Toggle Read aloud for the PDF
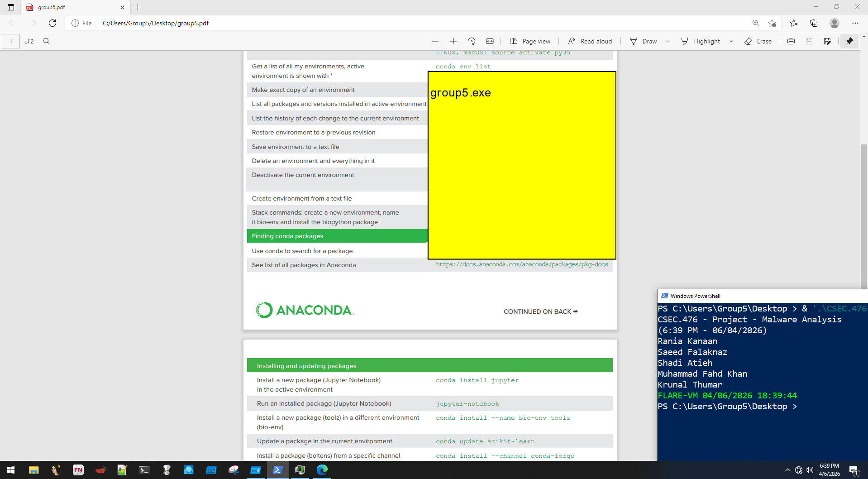 [x=590, y=41]
